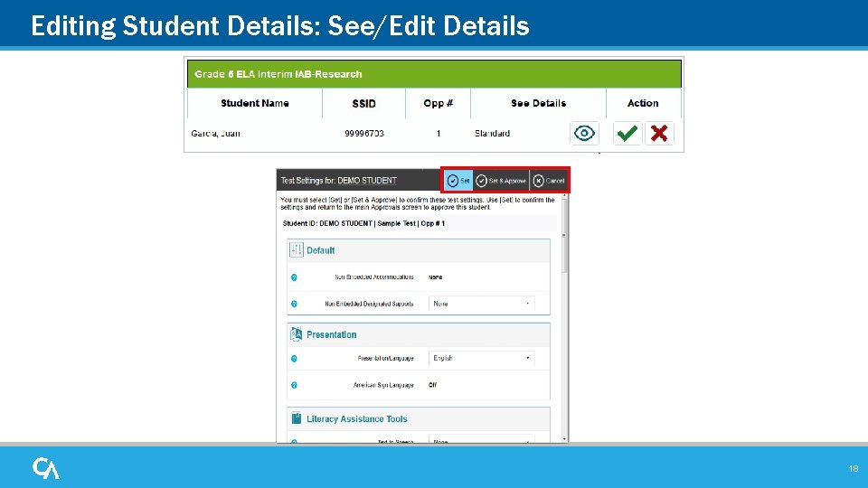This screenshot has width=868, height=488.
Task: Click help icon for Presentation Language
Action: [x=294, y=359]
